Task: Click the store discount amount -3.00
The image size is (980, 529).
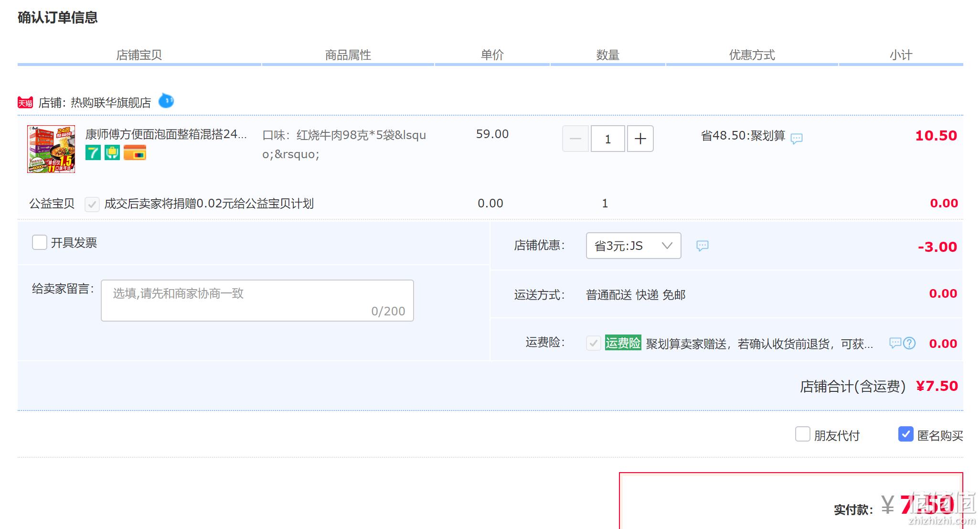Action: 937,247
